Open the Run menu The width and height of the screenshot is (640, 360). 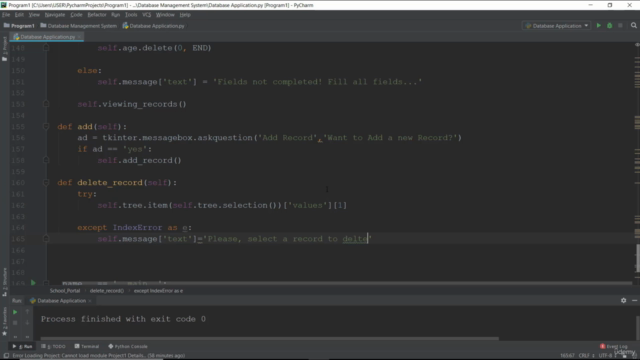click(116, 15)
